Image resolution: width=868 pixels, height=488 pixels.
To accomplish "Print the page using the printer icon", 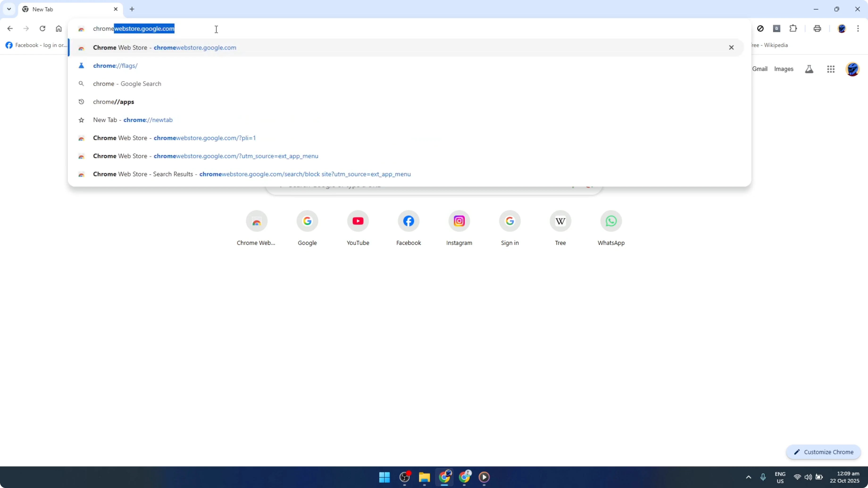I will point(817,28).
